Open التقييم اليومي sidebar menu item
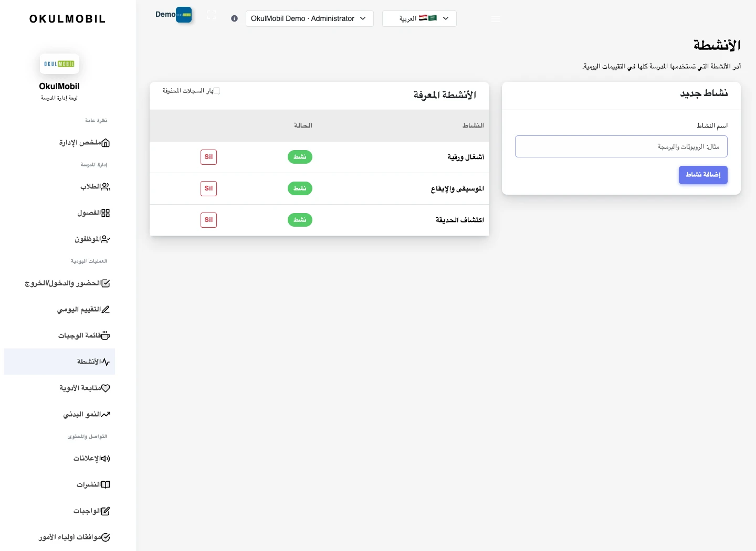Screen dimensions: 756x551 coord(59,309)
